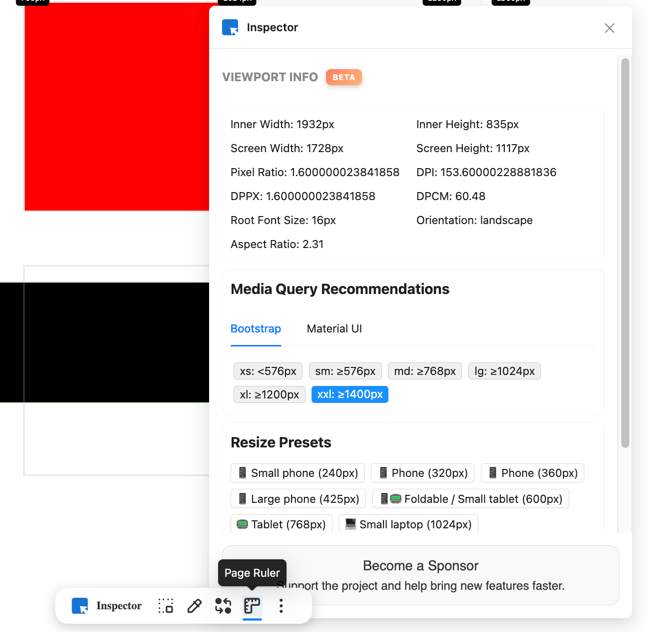The image size is (648, 632).
Task: Switch to the Bootstrap tab
Action: pos(256,329)
